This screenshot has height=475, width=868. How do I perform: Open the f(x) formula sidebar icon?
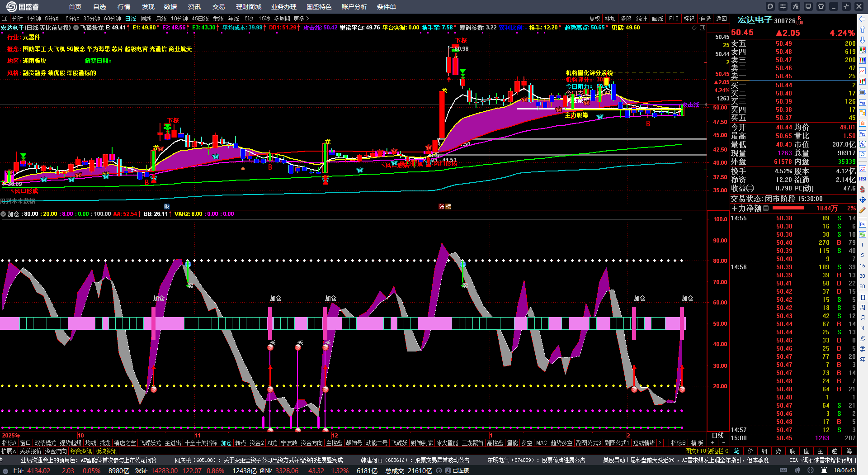point(863,144)
